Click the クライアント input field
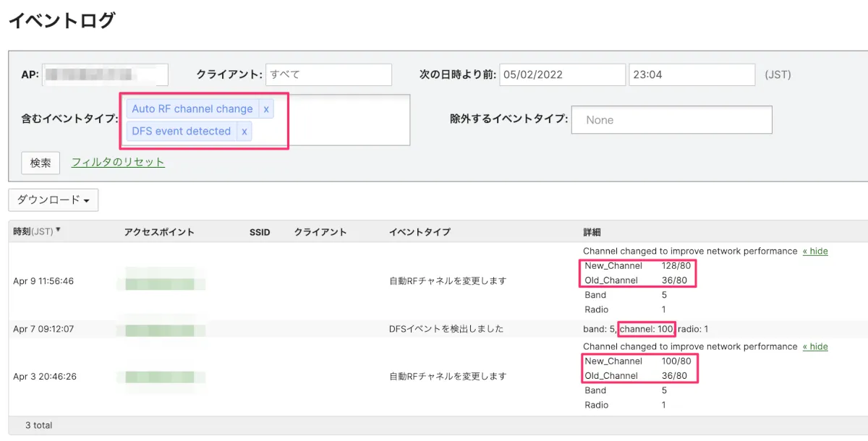Screen dimensions: 868x441 click(328, 74)
